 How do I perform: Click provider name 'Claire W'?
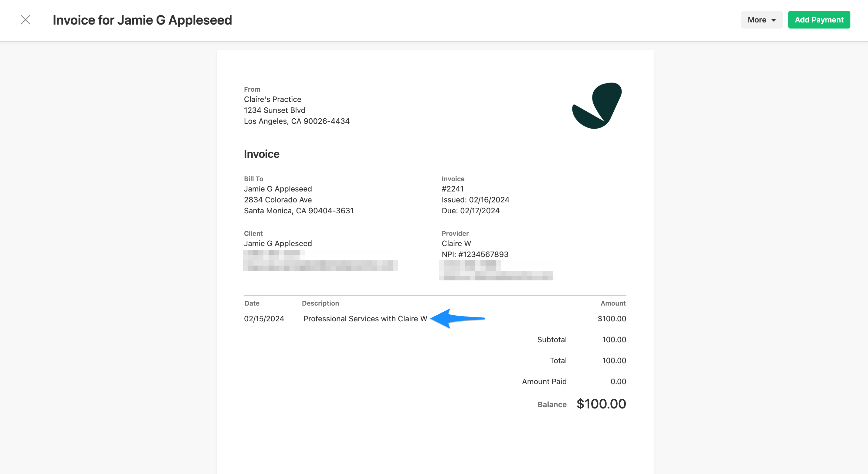coord(456,244)
